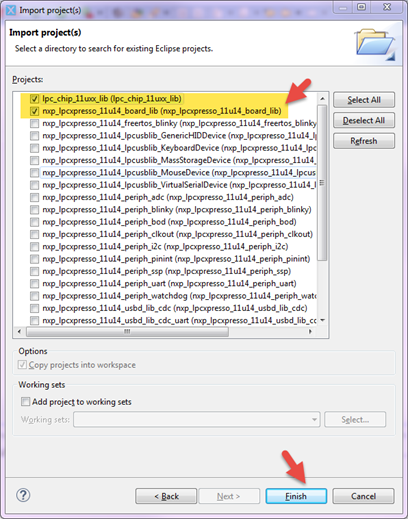The height and width of the screenshot is (519, 408).
Task: Select the periph_pinint project row text
Action: 176,259
